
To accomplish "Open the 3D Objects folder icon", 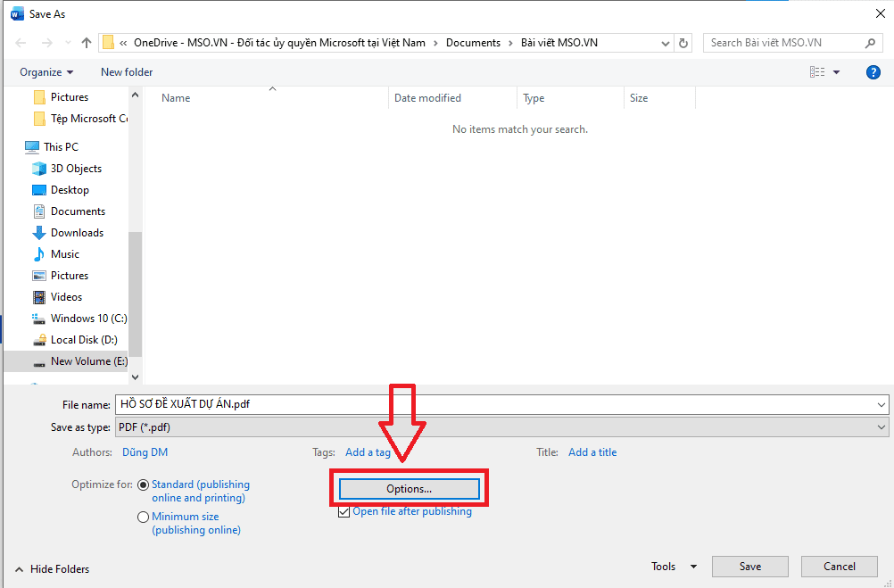I will tap(39, 169).
